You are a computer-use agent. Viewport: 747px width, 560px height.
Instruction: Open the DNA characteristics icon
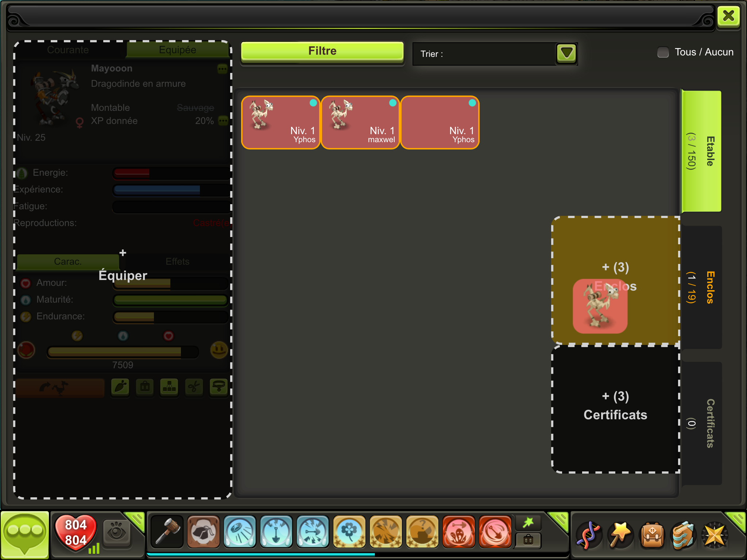(588, 535)
